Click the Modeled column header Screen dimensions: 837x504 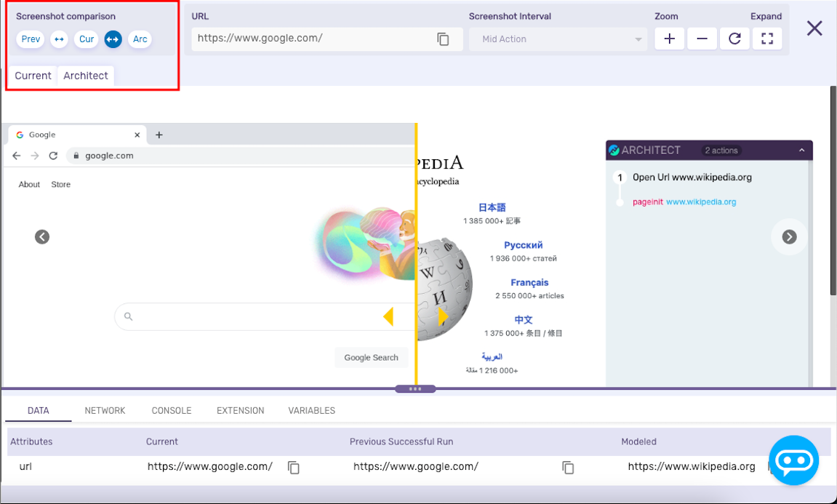[x=639, y=441]
